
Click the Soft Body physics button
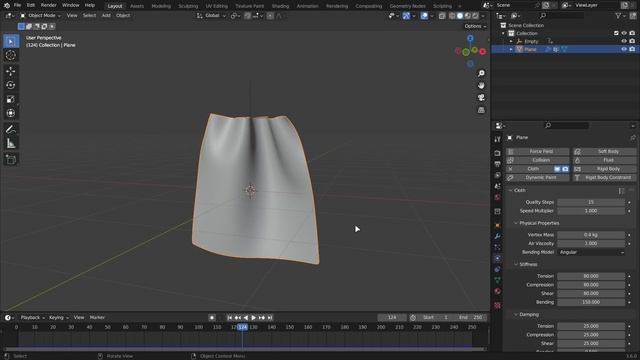[x=604, y=151]
